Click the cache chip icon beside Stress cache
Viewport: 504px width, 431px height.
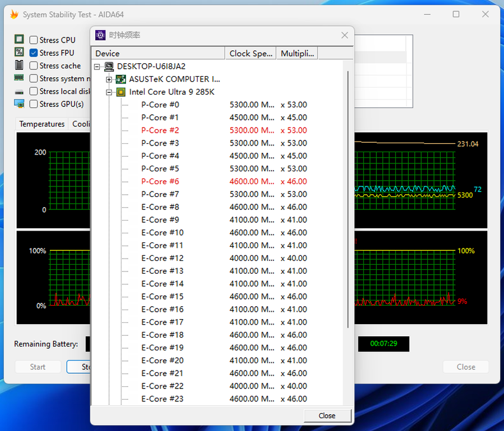click(19, 65)
